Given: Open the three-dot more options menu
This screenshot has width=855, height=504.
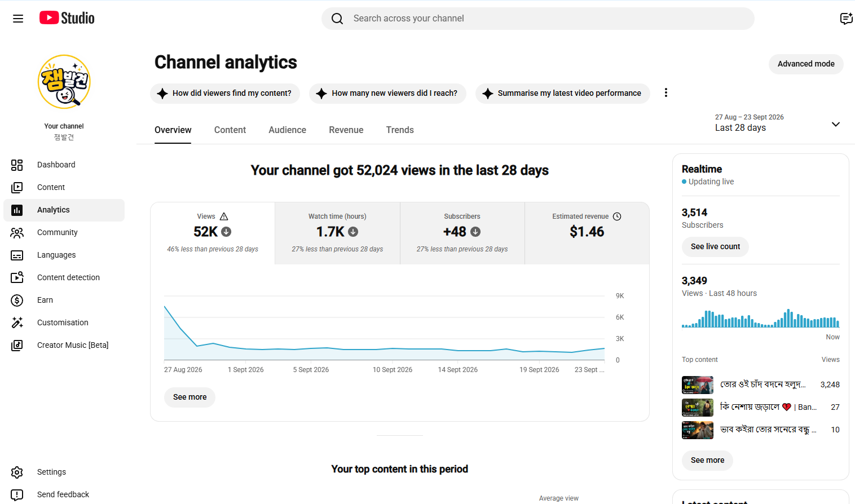Looking at the screenshot, I should pyautogui.click(x=666, y=93).
